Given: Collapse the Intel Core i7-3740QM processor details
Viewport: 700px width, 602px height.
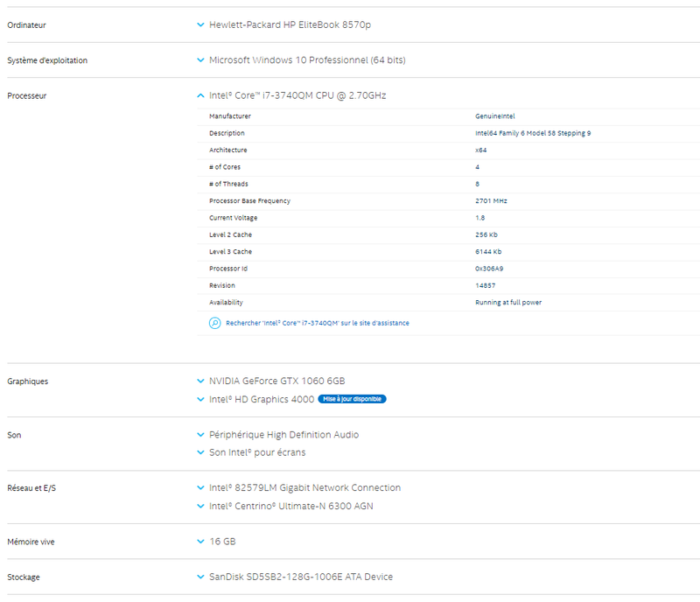Looking at the screenshot, I should click(200, 95).
